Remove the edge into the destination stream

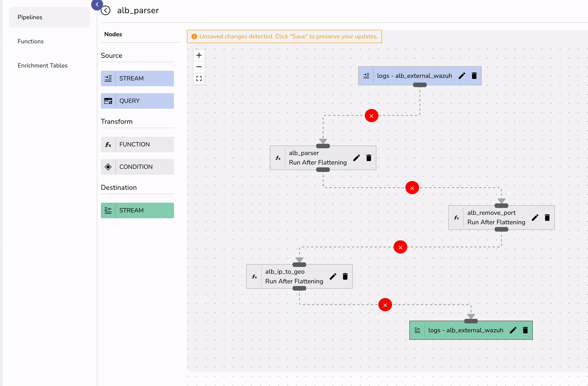point(385,305)
